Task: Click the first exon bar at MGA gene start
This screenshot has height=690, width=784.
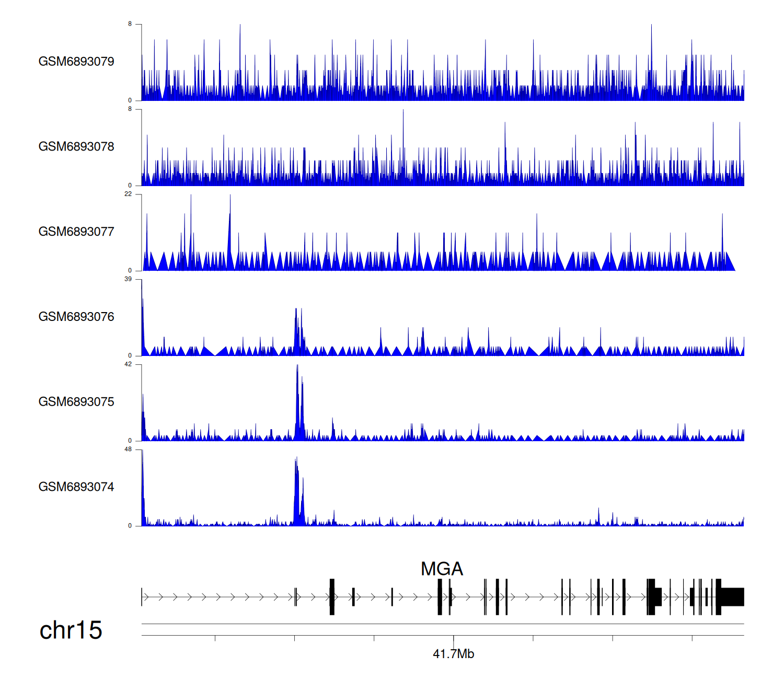Action: click(x=142, y=597)
